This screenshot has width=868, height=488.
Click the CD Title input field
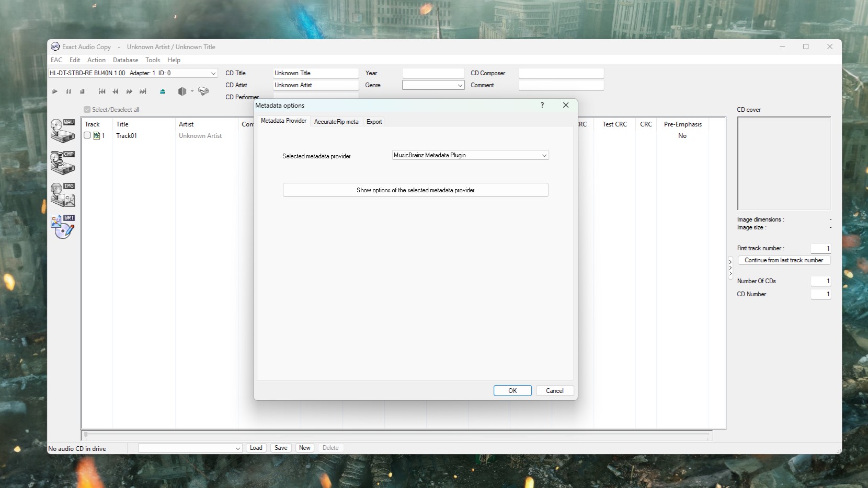point(316,73)
